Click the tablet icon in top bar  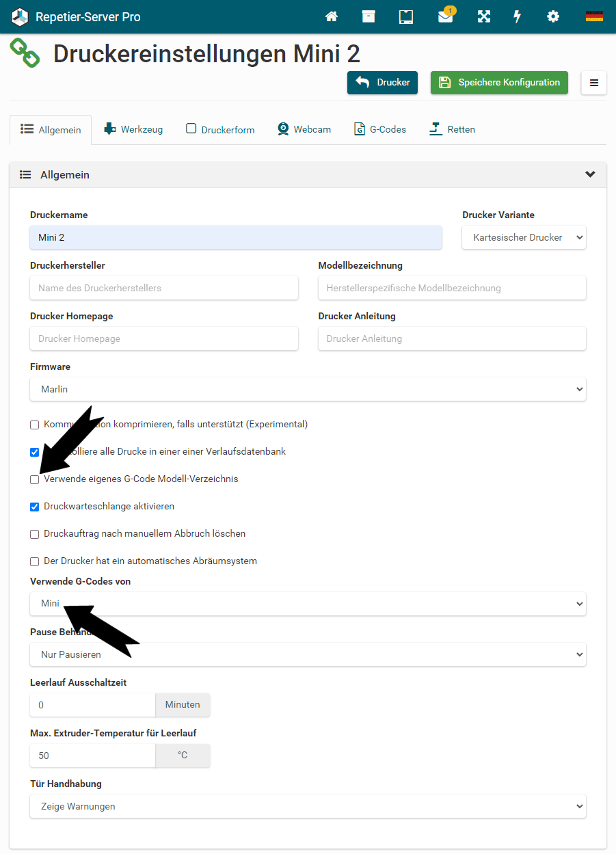406,16
